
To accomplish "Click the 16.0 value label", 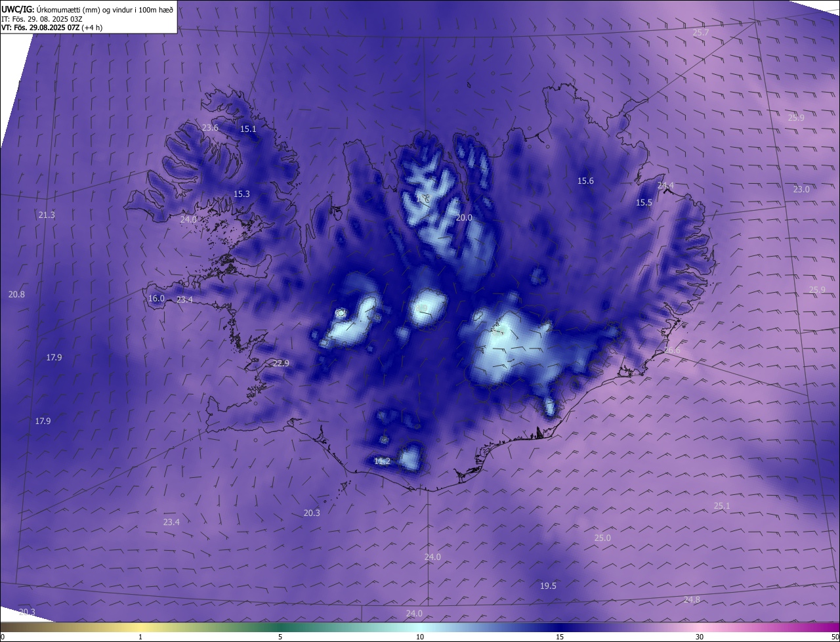I will point(156,299).
